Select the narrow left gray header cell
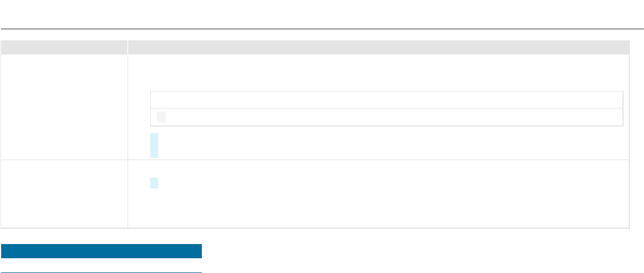The width and height of the screenshot is (644, 273). click(64, 47)
